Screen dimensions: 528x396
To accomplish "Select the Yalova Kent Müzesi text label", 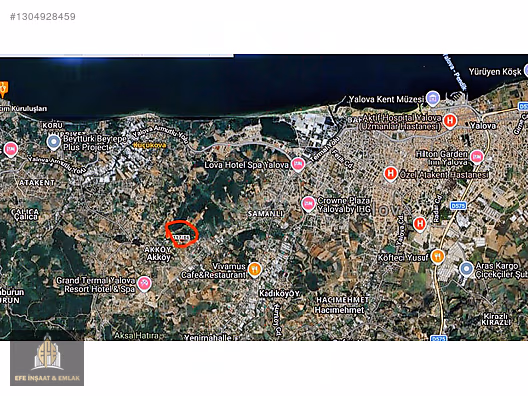I will pyautogui.click(x=387, y=99).
